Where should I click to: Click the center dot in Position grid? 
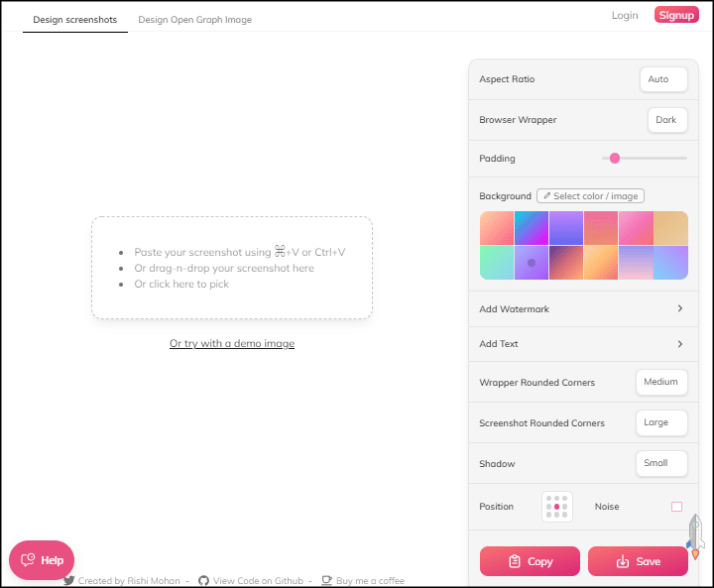(557, 507)
